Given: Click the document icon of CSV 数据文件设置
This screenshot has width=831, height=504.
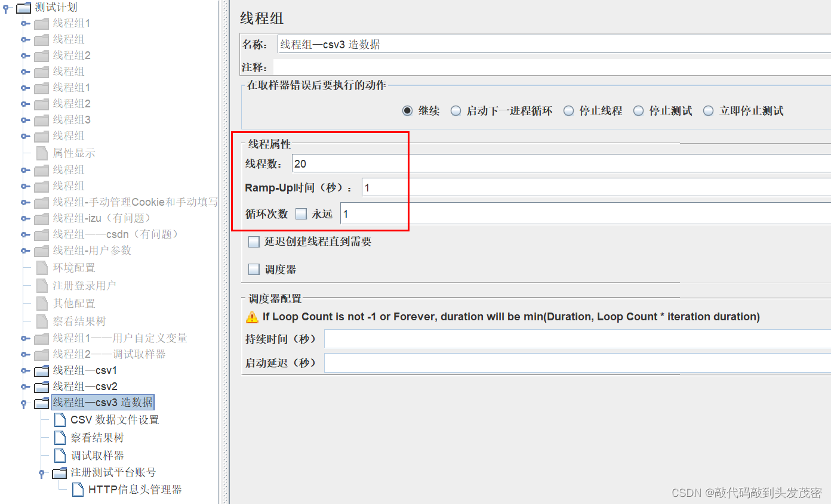Looking at the screenshot, I should coord(60,420).
